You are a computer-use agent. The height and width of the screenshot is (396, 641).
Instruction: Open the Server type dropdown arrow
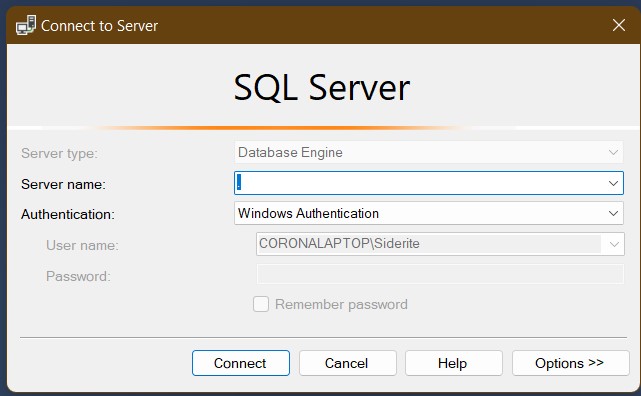click(x=613, y=152)
